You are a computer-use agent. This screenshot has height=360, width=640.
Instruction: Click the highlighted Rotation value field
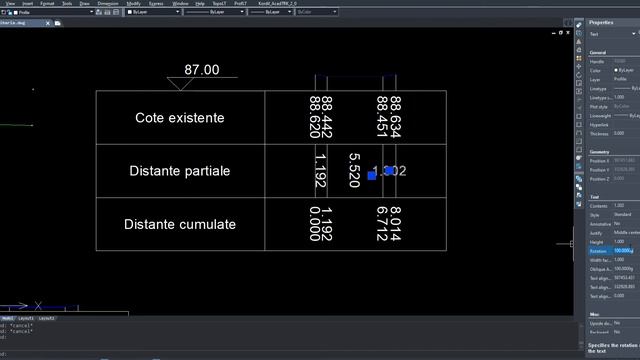click(x=626, y=251)
